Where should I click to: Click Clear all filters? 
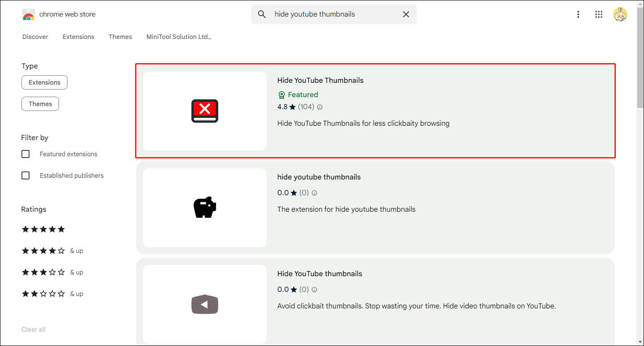click(x=34, y=329)
